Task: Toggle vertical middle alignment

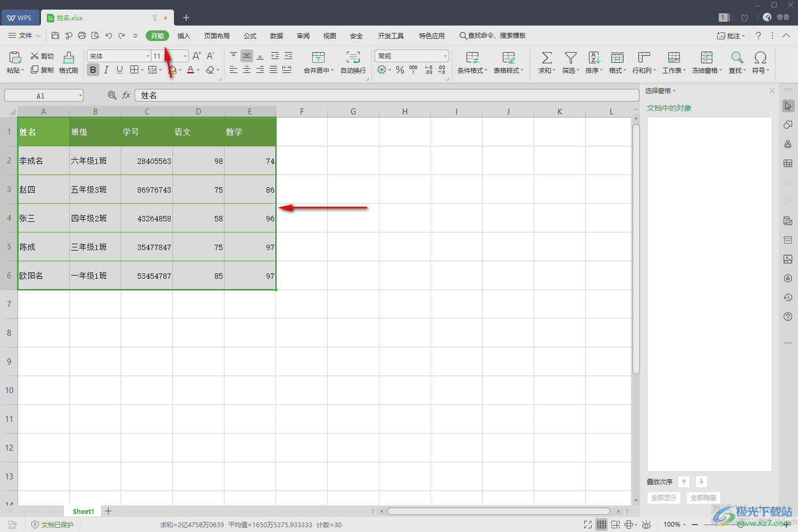Action: pyautogui.click(x=247, y=56)
